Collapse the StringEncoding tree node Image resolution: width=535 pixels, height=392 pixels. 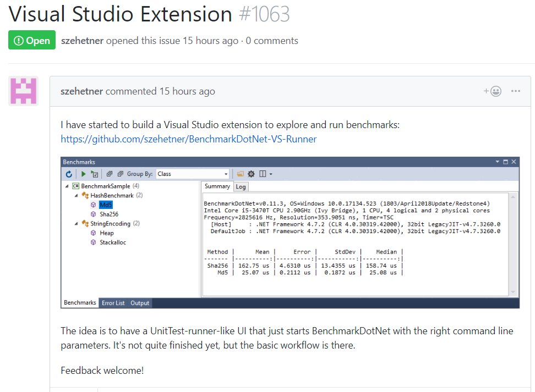tap(76, 224)
